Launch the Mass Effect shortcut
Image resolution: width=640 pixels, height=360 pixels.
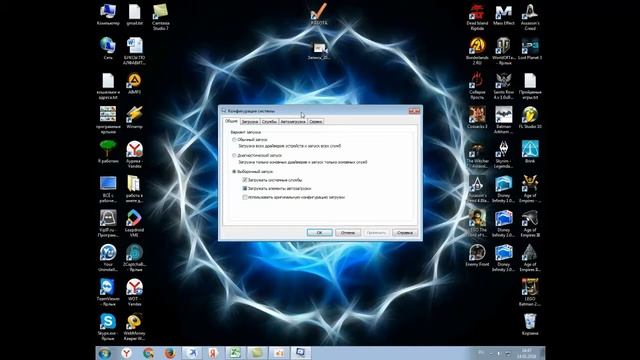click(x=504, y=15)
